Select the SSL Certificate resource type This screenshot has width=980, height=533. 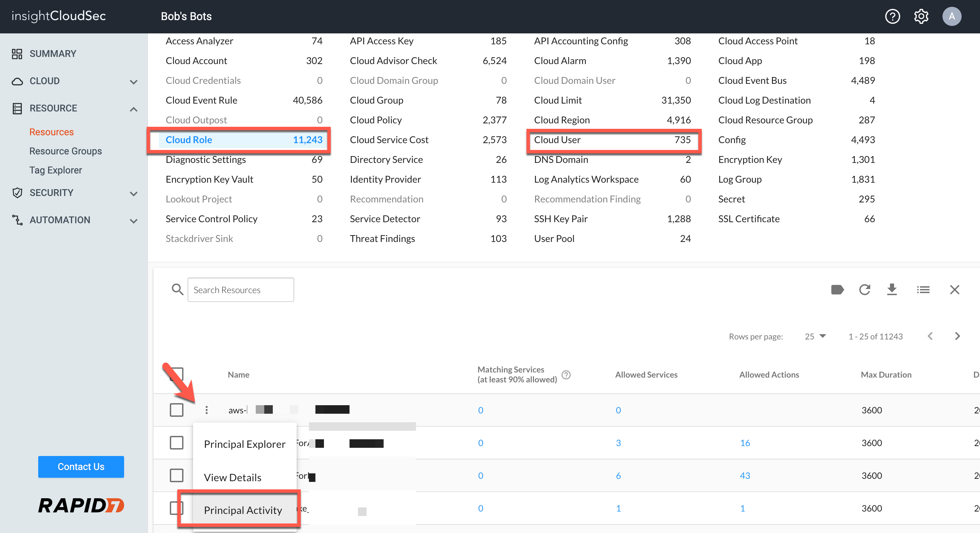click(796, 218)
